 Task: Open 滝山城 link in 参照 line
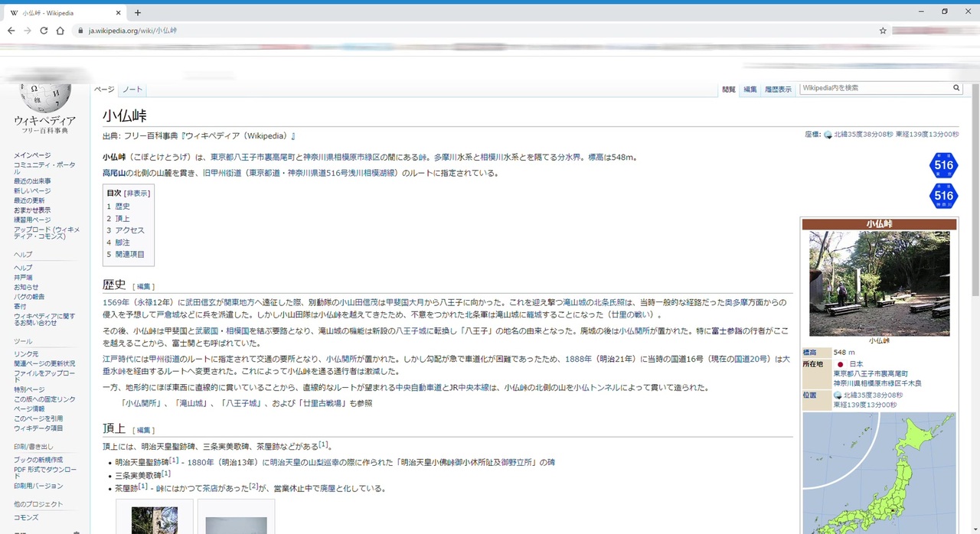(x=191, y=403)
